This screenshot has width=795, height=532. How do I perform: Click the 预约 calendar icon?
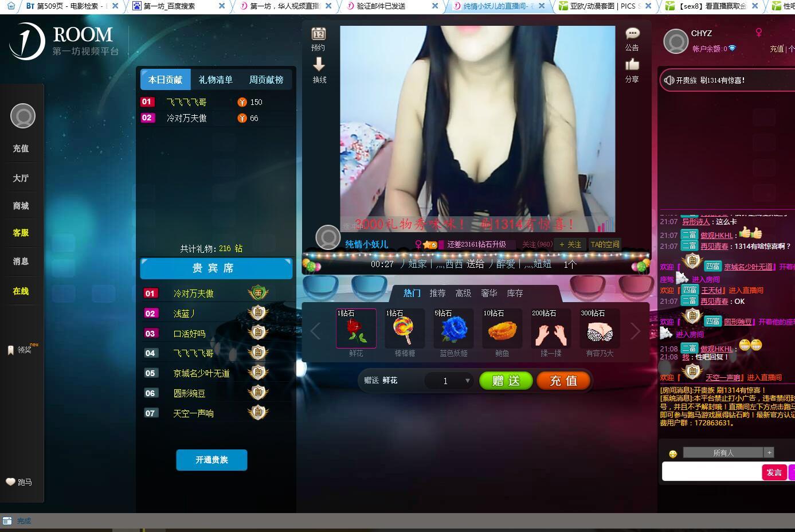pos(319,34)
